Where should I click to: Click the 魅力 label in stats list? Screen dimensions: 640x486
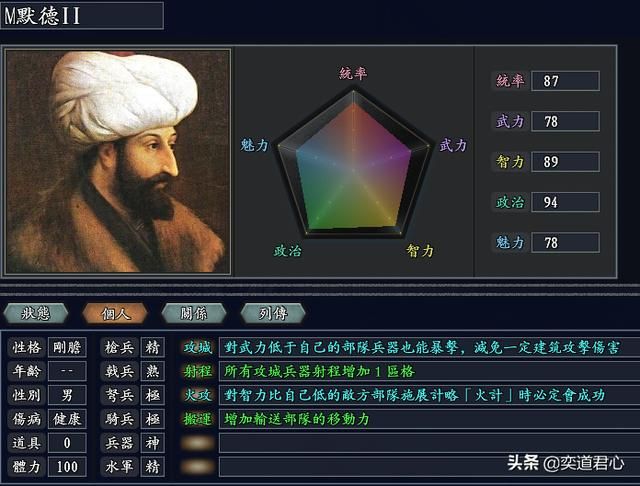(x=510, y=242)
